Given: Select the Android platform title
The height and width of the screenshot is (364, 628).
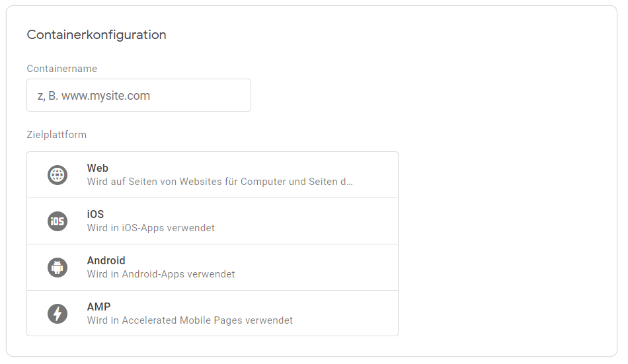Looking at the screenshot, I should coord(106,260).
